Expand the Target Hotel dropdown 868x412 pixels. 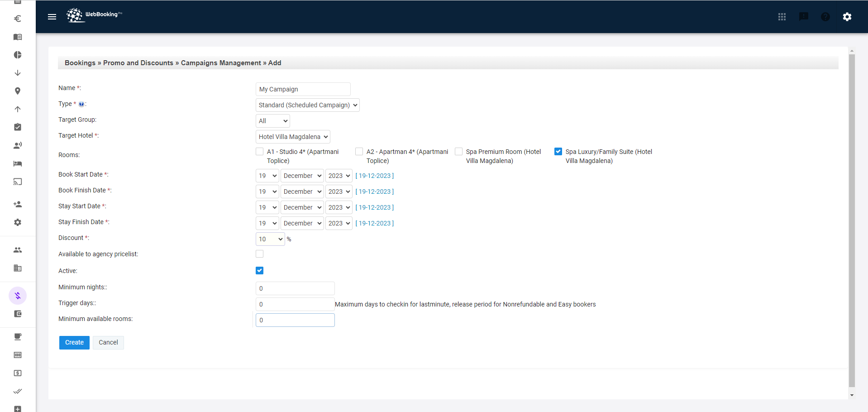pos(293,137)
